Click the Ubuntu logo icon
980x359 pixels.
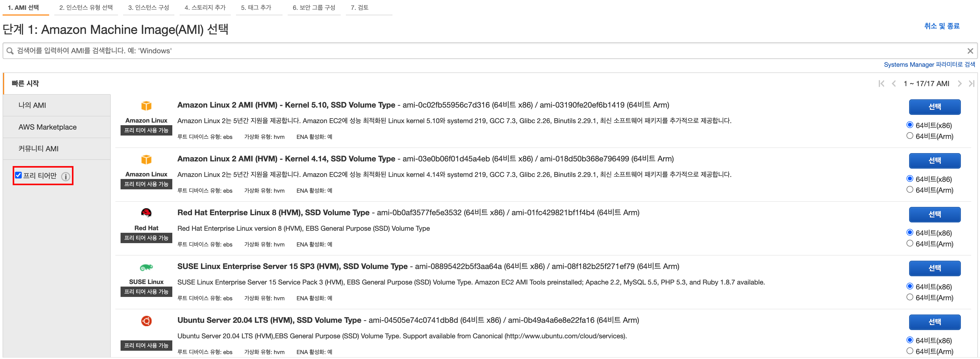(146, 321)
